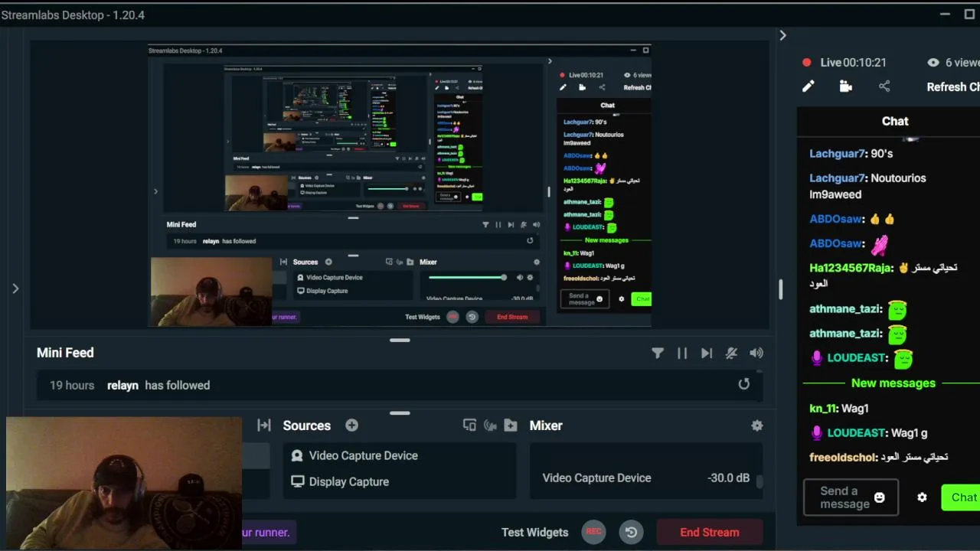Click the Noutourios lm9aweed chat message
Image resolution: width=980 pixels, height=551 pixels.
(x=867, y=186)
